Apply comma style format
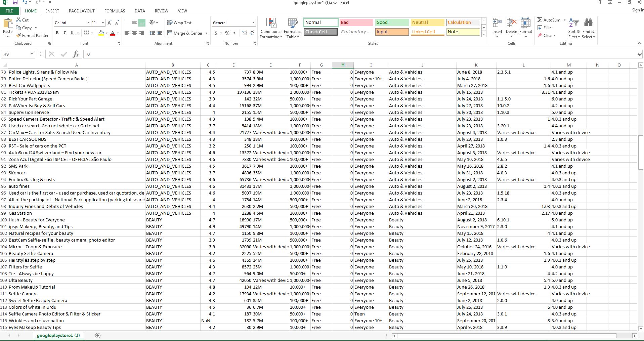 pos(234,33)
